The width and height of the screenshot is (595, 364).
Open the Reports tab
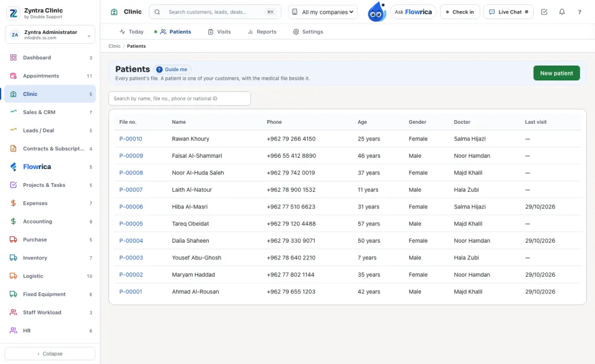pyautogui.click(x=262, y=32)
